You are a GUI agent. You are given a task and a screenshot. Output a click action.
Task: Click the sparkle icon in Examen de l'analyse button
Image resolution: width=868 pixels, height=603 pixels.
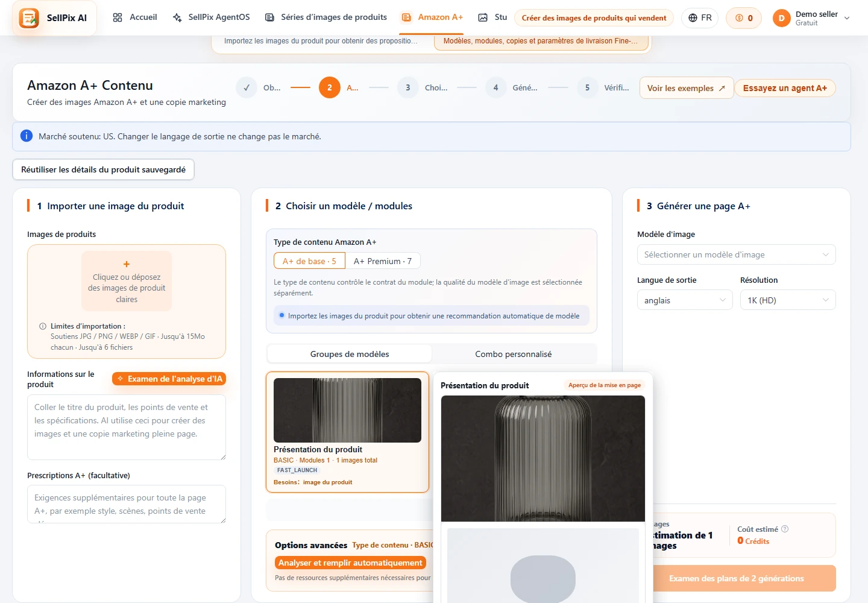121,379
